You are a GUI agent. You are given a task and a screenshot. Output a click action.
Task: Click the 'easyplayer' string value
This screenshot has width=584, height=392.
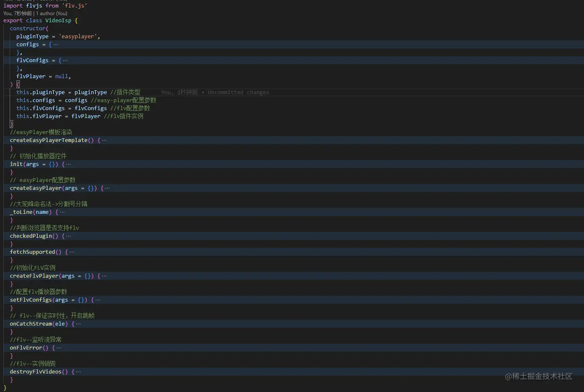78,37
